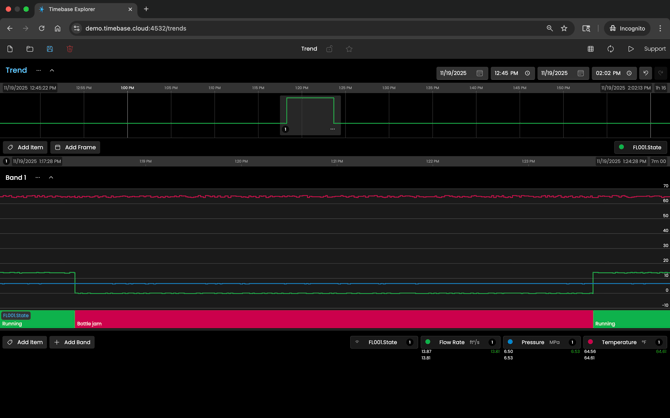Select the Temperature legend label

[x=619, y=342]
